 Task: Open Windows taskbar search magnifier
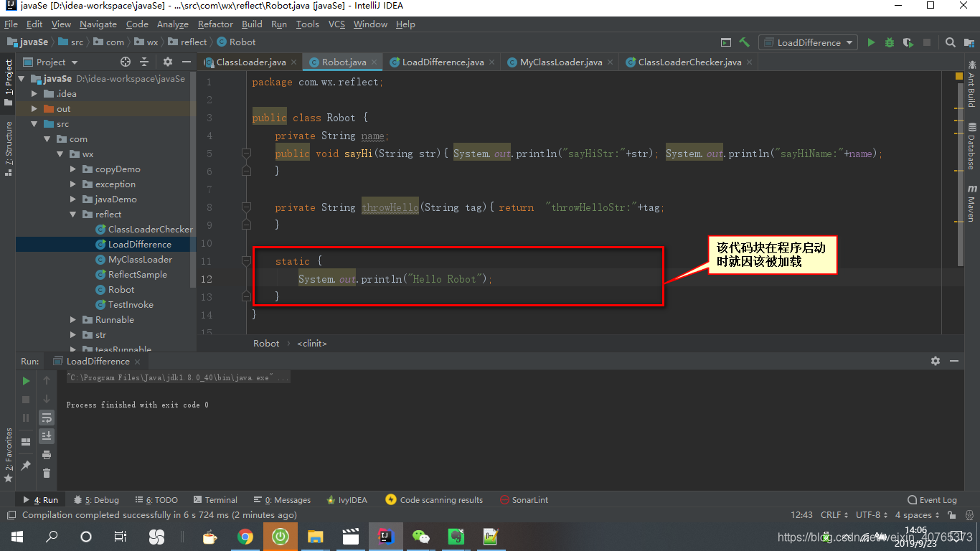[52, 536]
